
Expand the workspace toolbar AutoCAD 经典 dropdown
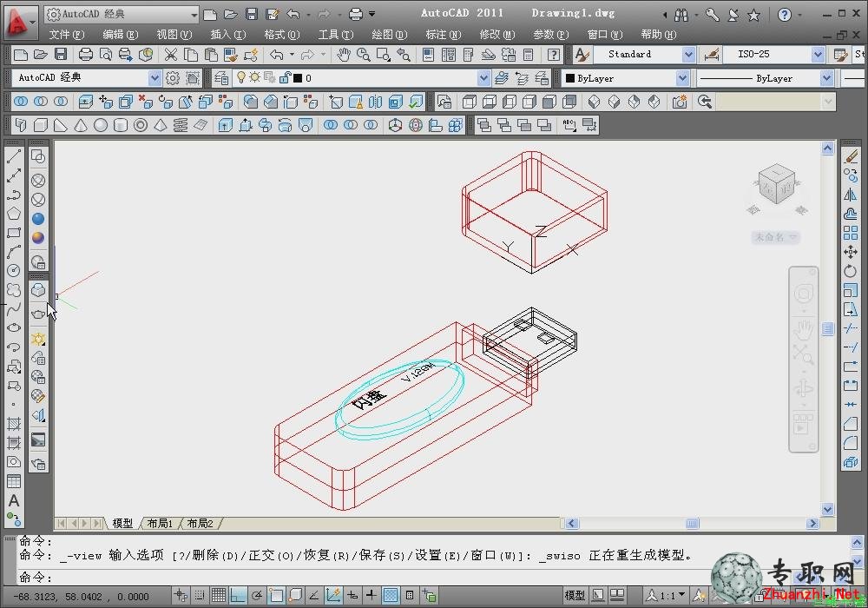(x=155, y=78)
